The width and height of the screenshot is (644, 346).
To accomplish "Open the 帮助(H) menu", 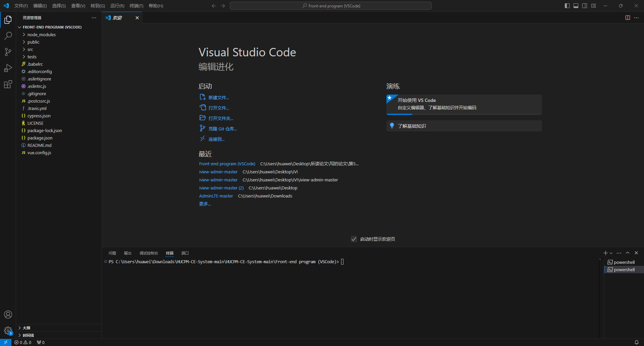I will pyautogui.click(x=156, y=6).
